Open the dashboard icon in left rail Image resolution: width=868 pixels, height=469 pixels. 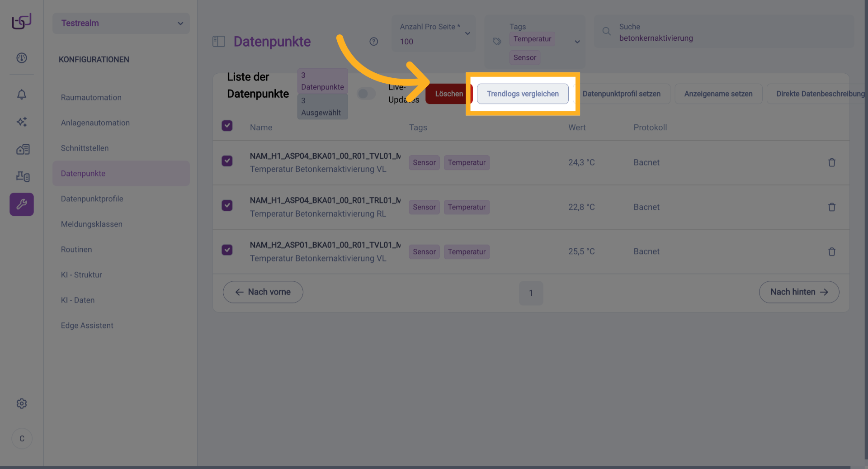point(22,58)
